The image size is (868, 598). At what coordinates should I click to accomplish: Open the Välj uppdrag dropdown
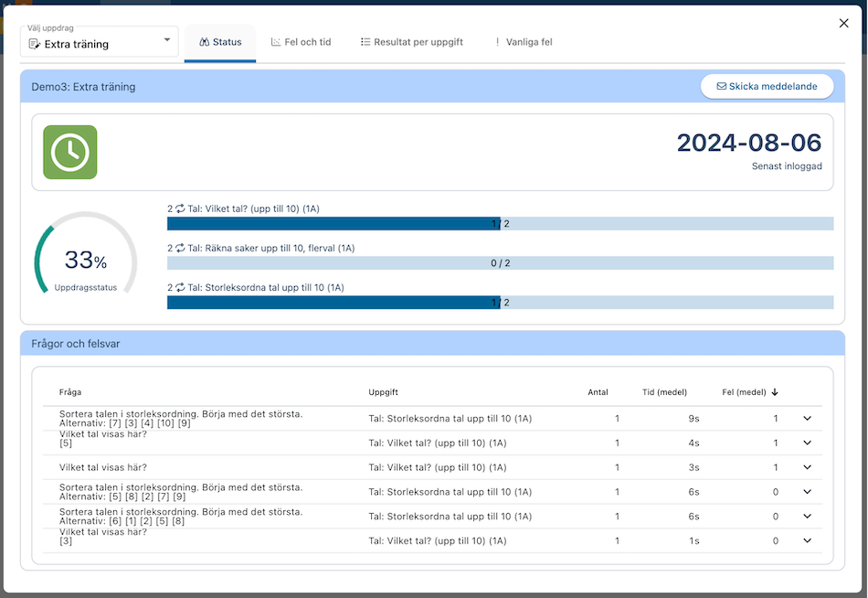[x=100, y=41]
